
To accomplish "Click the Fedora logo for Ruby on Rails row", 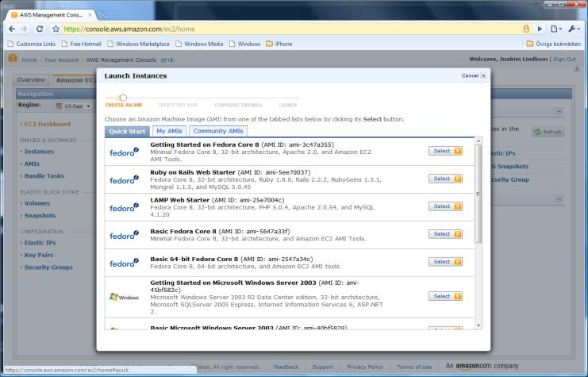I will 124,179.
